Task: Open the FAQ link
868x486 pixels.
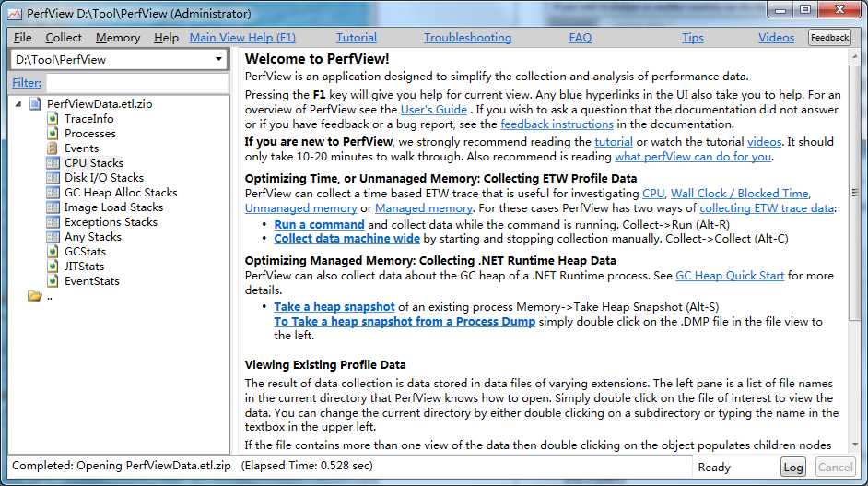Action: (581, 37)
